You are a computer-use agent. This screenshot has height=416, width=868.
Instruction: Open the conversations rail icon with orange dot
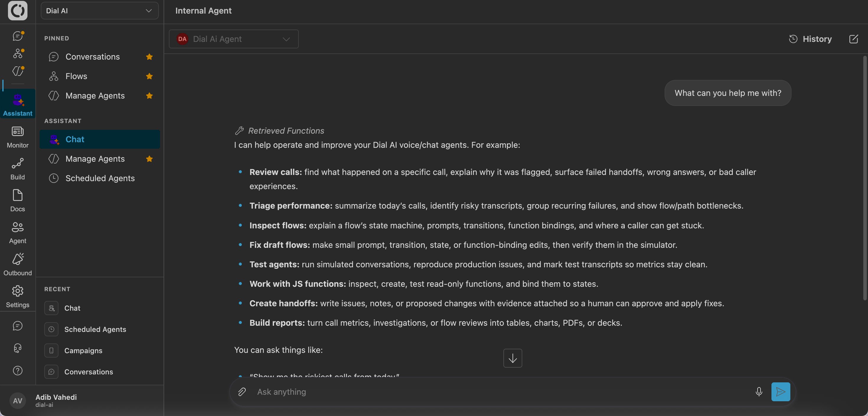point(18,36)
